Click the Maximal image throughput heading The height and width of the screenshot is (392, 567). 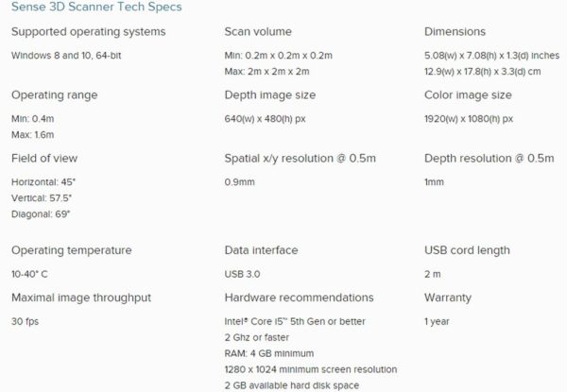(81, 298)
